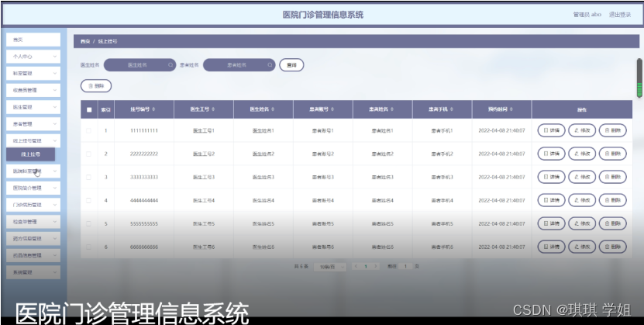Open the 10条/页 page size dropdown

330,267
